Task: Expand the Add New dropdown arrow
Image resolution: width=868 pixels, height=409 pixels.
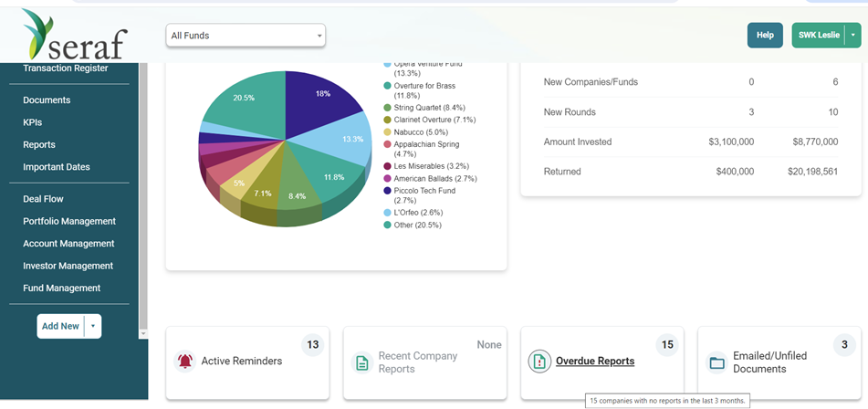Action: pyautogui.click(x=92, y=326)
